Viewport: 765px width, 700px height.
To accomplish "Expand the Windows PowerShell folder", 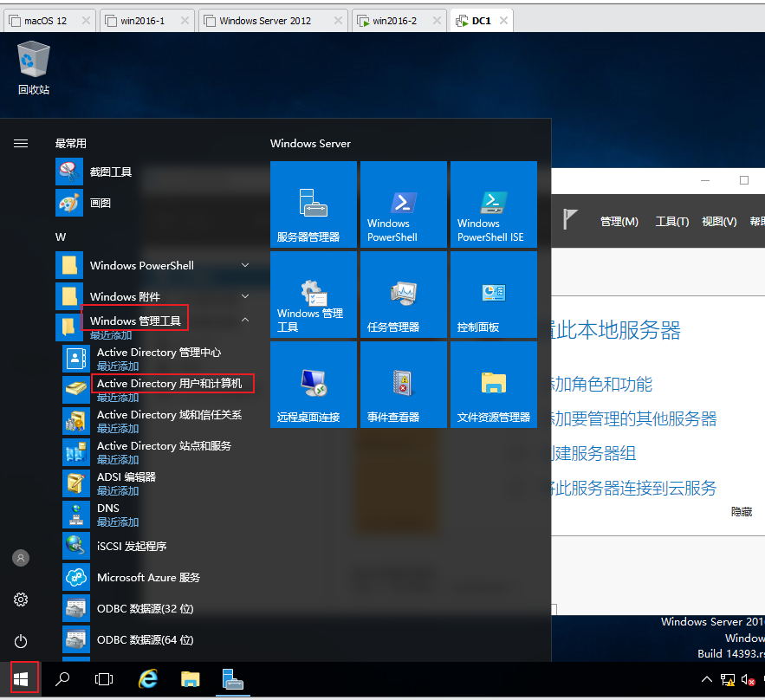I will point(245,265).
